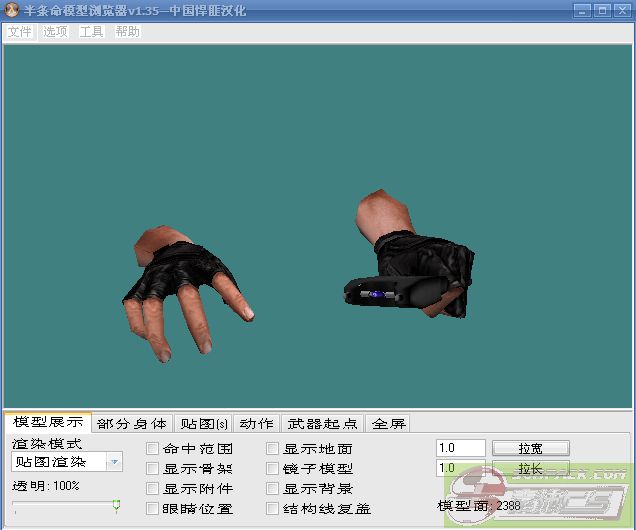This screenshot has width=636, height=530.
Task: Switch to the 贴图(s) tab
Action: click(x=205, y=424)
